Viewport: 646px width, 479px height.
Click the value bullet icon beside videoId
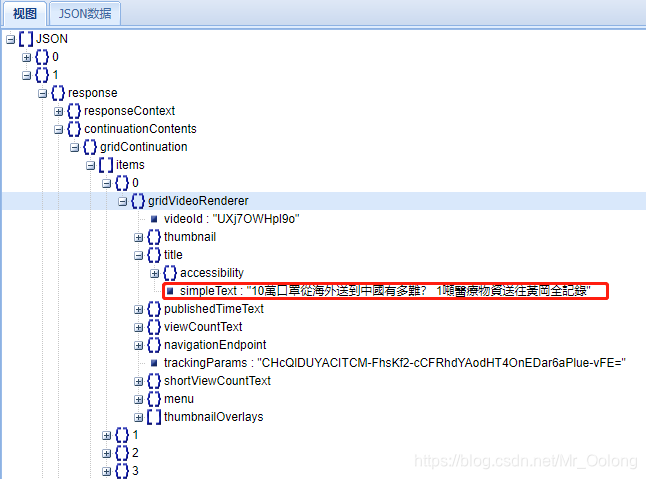point(154,219)
